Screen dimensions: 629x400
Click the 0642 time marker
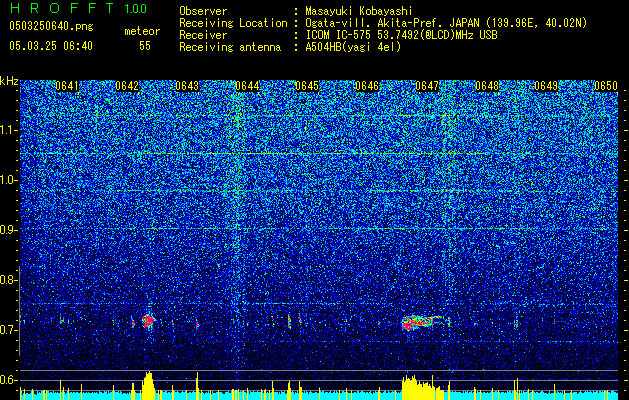[x=127, y=86]
